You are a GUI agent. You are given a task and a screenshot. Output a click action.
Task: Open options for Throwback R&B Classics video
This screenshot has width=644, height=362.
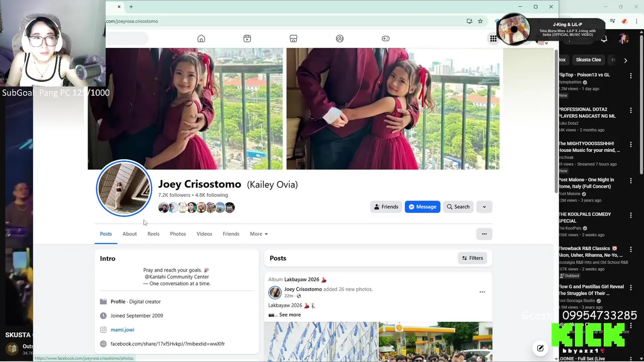click(x=631, y=249)
